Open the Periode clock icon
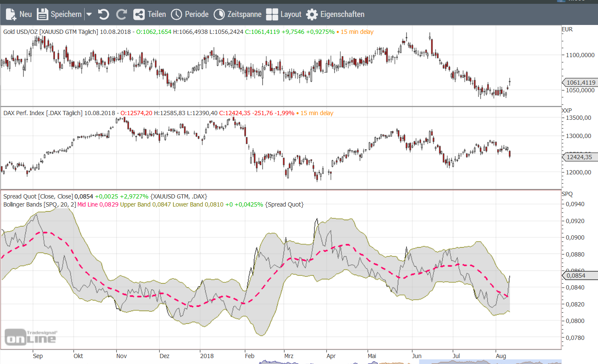The width and height of the screenshot is (598, 364). click(176, 14)
